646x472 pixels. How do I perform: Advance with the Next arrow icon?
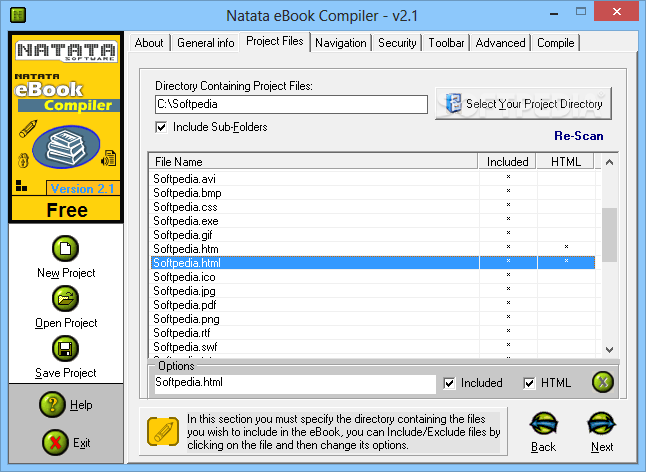tap(602, 424)
